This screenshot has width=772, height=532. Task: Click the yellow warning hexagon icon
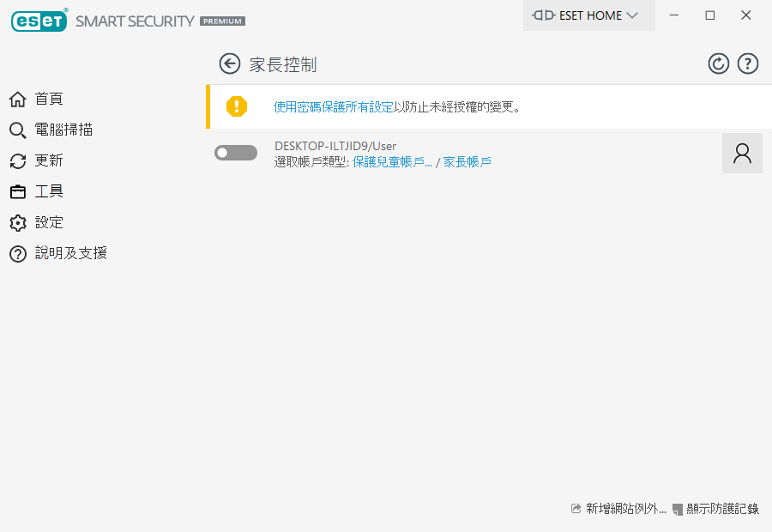(236, 106)
